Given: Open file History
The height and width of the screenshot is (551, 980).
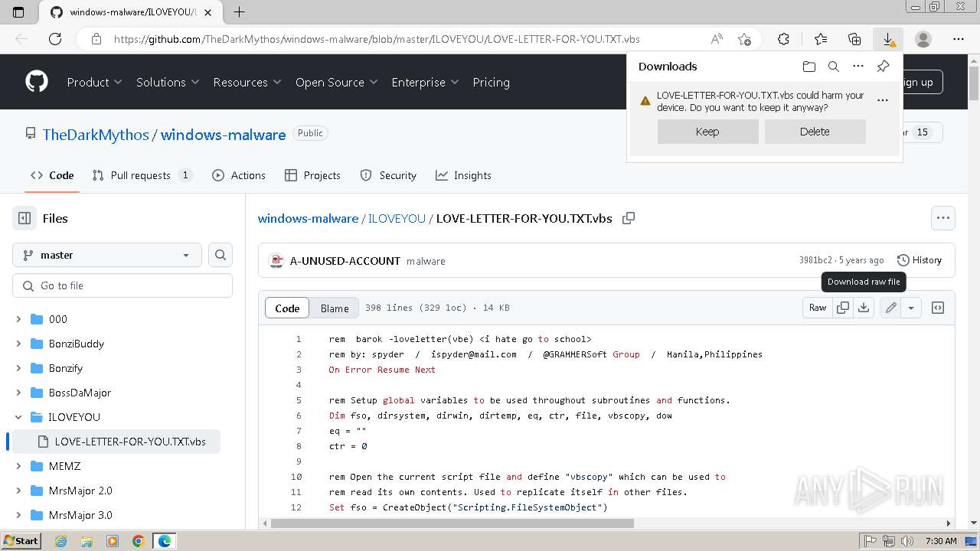Looking at the screenshot, I should coord(920,260).
